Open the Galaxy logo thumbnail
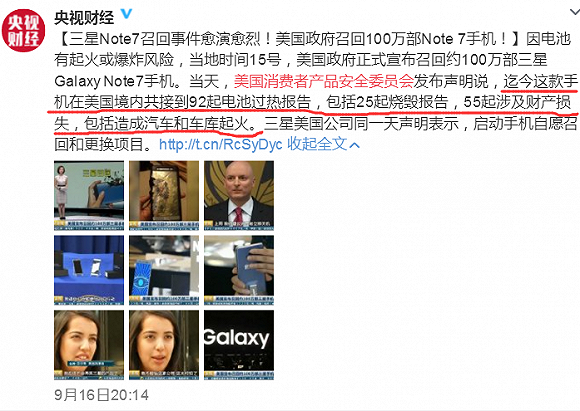Screen dimensions: 580x411 239,345
